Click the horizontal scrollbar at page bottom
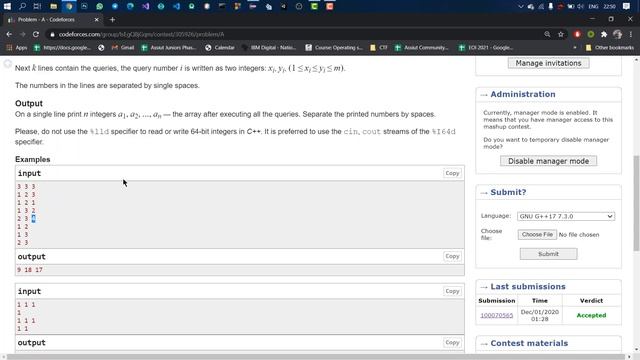Image resolution: width=640 pixels, height=360 pixels. pos(316,357)
